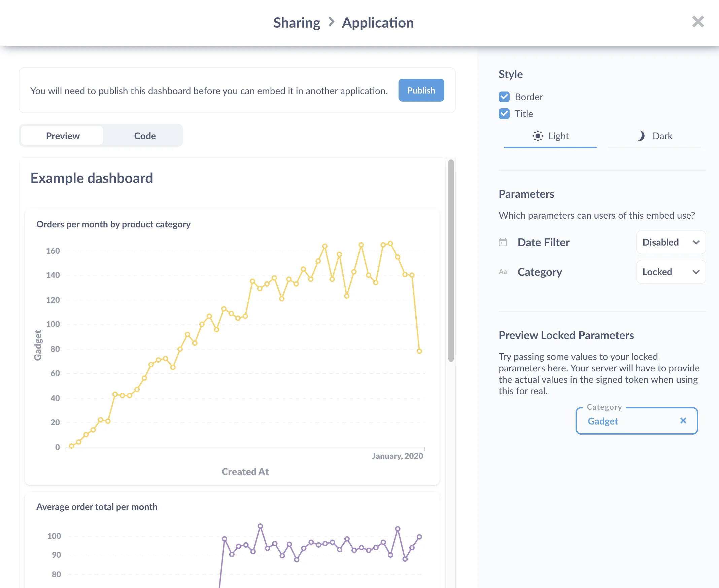The width and height of the screenshot is (719, 588).
Task: Click the 'Orders per month by product category' title
Action: pos(113,224)
